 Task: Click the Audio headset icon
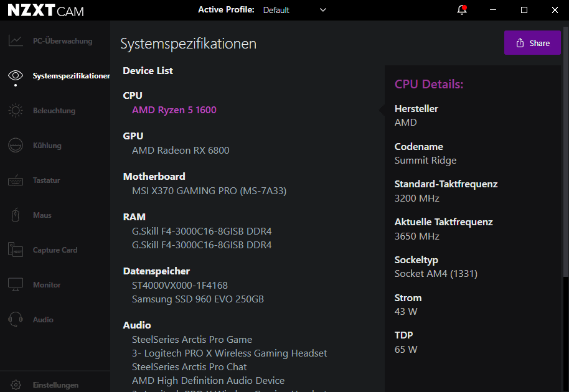tap(16, 319)
